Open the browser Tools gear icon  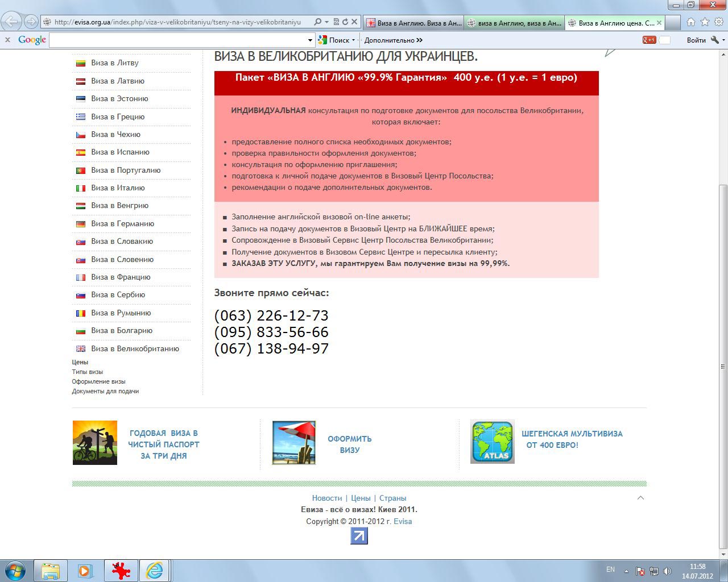pos(718,22)
